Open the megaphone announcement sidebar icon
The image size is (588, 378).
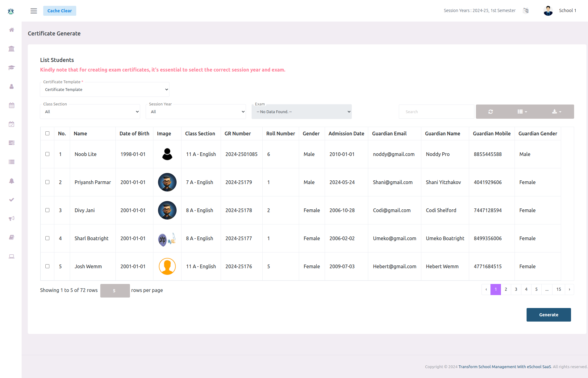(11, 219)
